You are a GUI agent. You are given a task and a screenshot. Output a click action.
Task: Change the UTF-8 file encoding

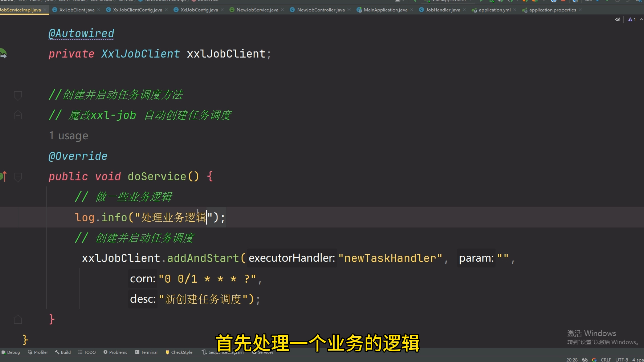(622, 360)
